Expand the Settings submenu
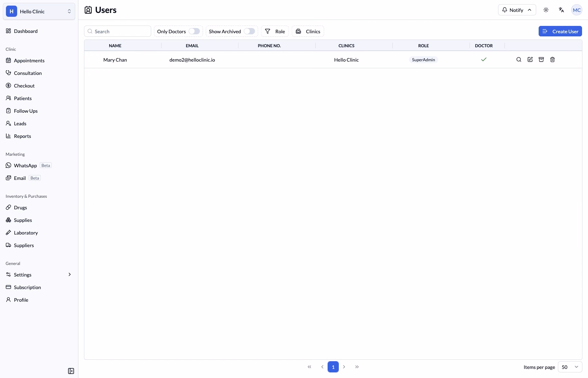The image size is (588, 378). point(39,275)
